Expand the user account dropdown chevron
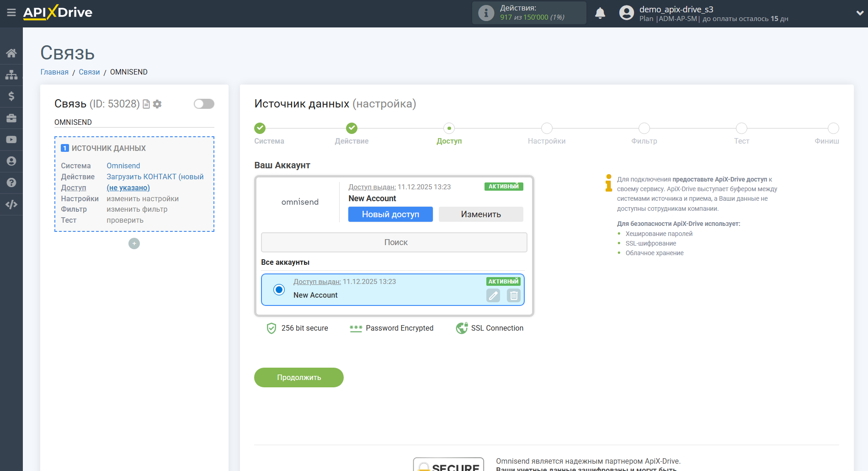The image size is (868, 471). [859, 13]
